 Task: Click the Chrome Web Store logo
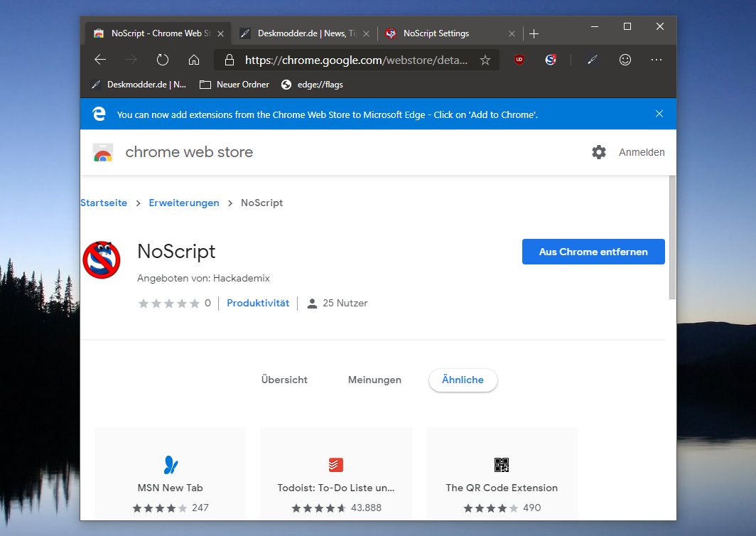[x=103, y=152]
